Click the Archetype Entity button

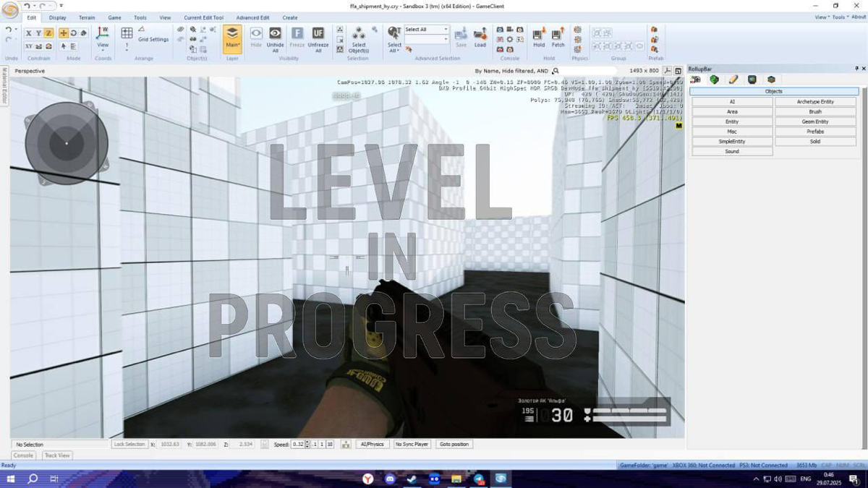(x=815, y=102)
